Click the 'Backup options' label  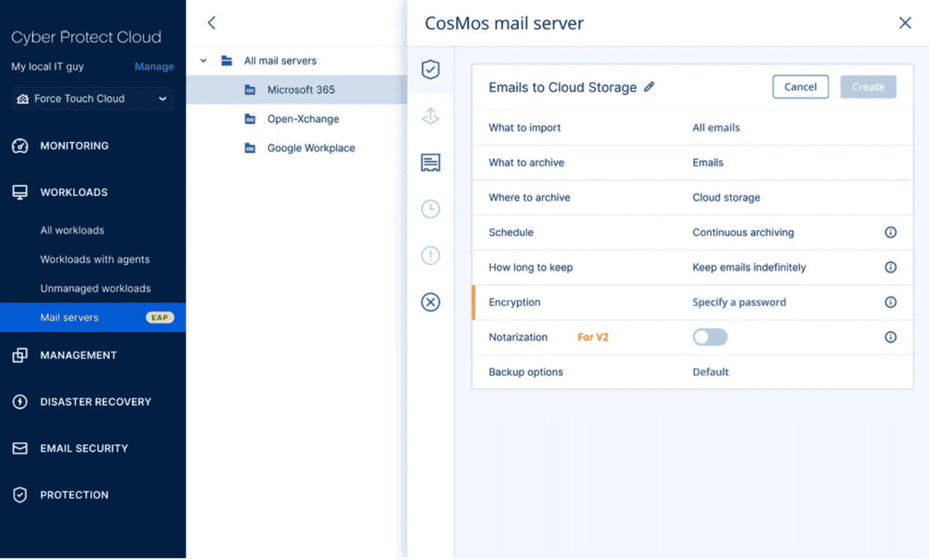(526, 372)
